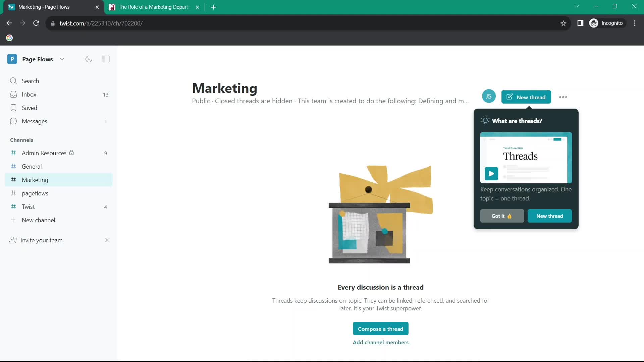Viewport: 644px width, 362px height.
Task: Dismiss the Invite your team prompt
Action: pyautogui.click(x=106, y=240)
